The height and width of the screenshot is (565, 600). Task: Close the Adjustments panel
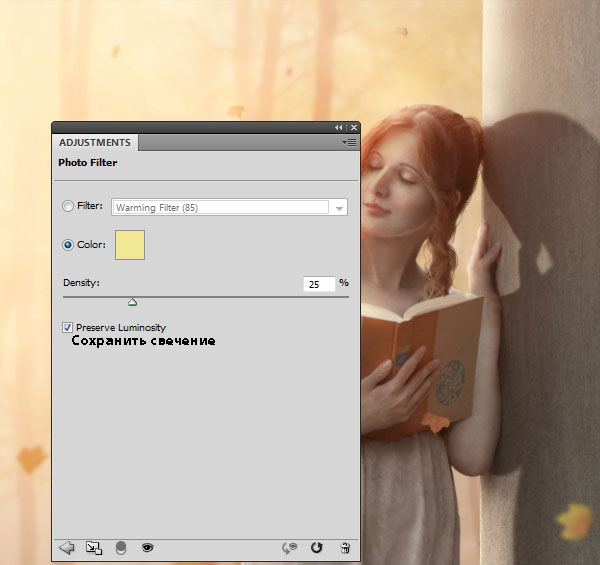tap(354, 128)
